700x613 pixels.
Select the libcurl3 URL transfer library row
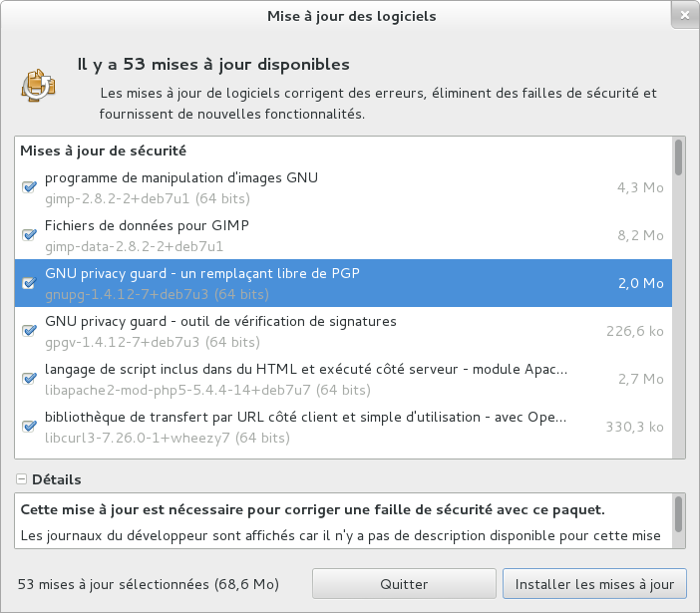[x=299, y=427]
